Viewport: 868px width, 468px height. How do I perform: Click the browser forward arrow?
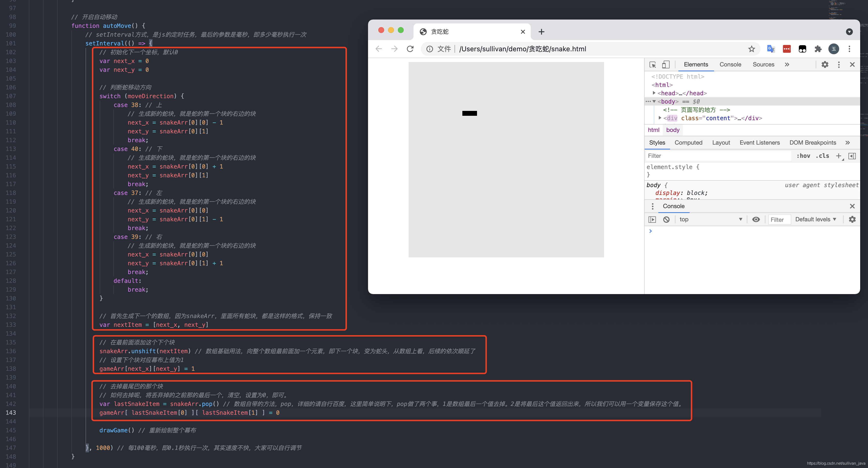pyautogui.click(x=394, y=49)
